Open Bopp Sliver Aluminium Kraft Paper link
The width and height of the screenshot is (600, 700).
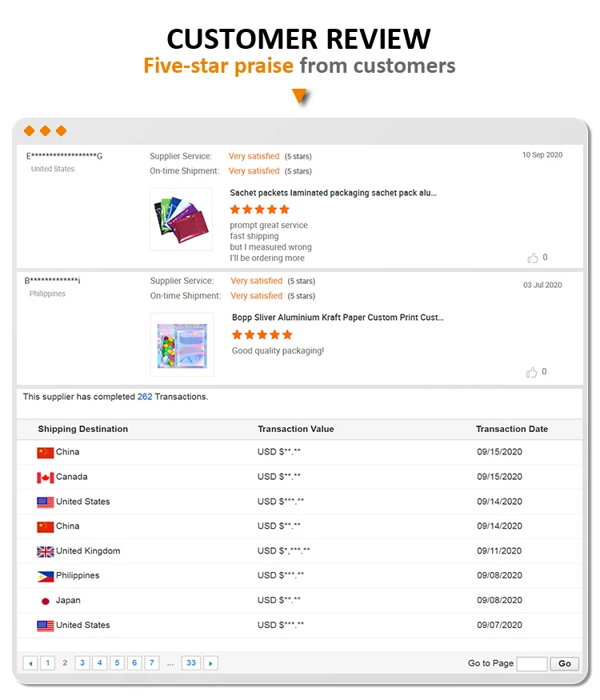337,318
